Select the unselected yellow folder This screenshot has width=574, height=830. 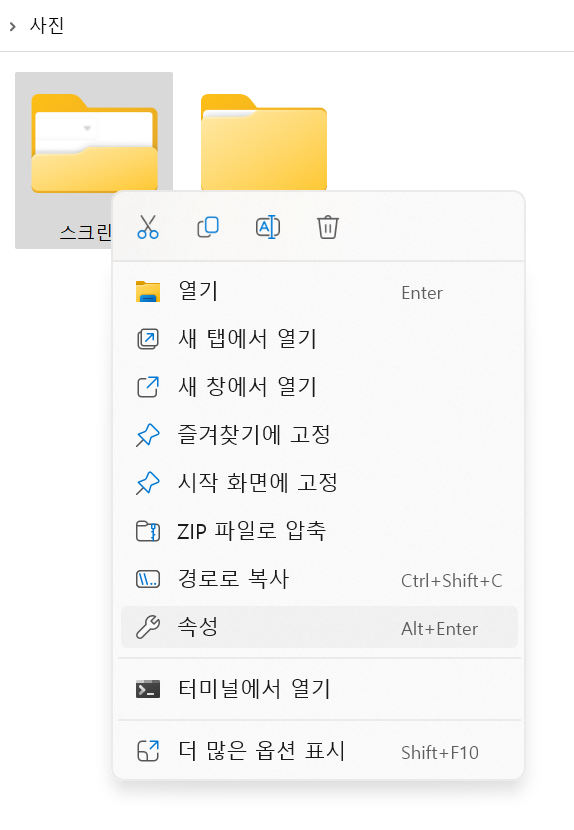(264, 142)
